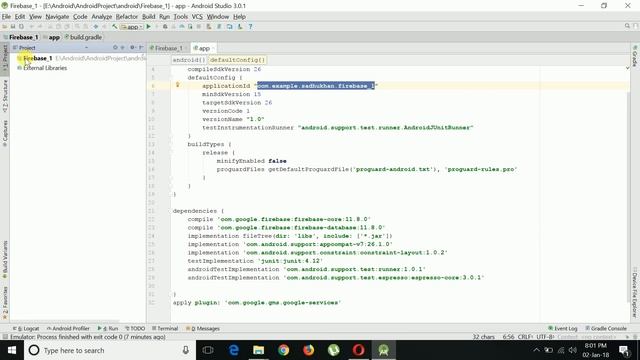Open the app run configuration dropdown
This screenshot has height=360, width=640.
(x=131, y=27)
